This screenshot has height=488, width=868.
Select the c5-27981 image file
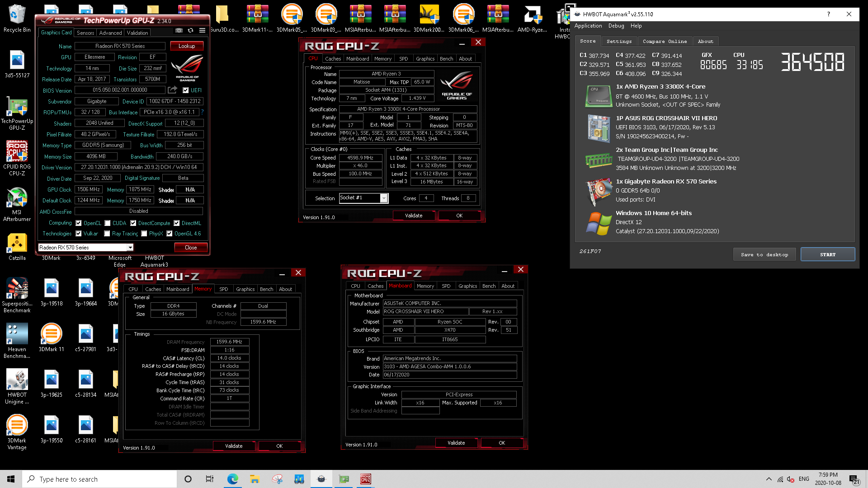tap(85, 338)
